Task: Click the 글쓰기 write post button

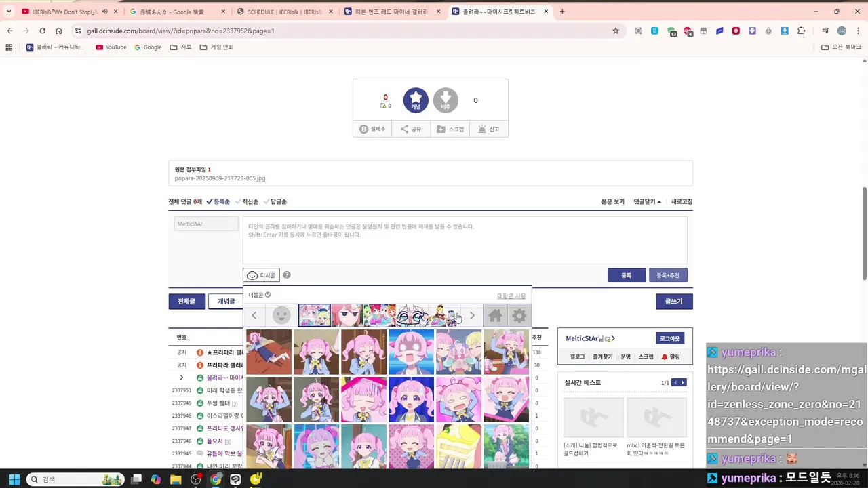Action: click(x=674, y=302)
